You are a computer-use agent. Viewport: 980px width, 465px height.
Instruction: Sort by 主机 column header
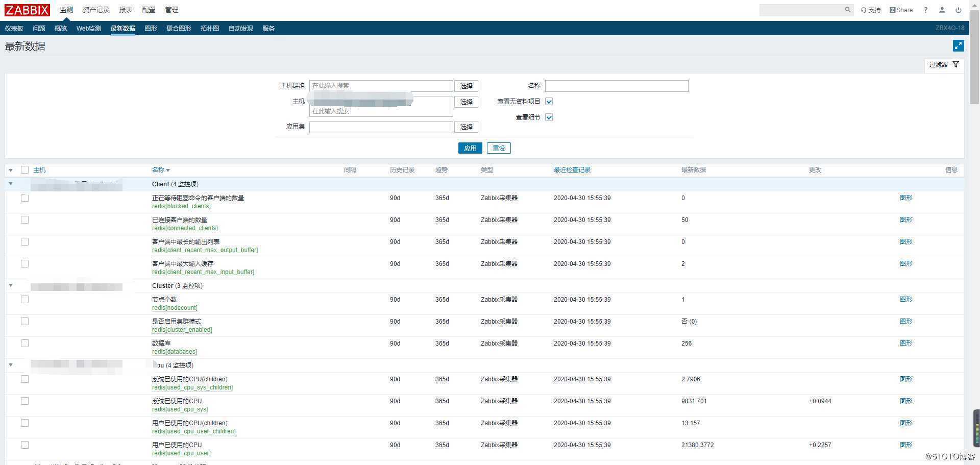[39, 170]
